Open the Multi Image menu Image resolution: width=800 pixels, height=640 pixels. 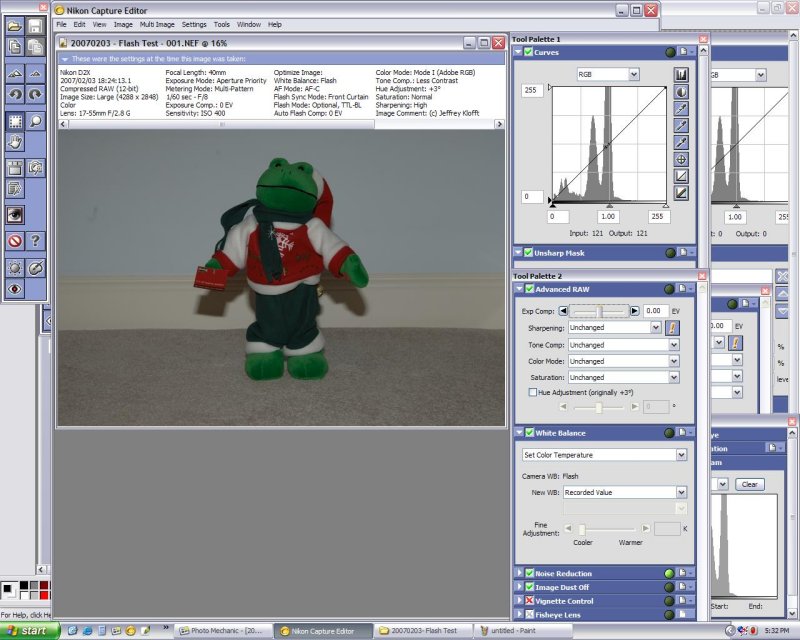tap(157, 24)
